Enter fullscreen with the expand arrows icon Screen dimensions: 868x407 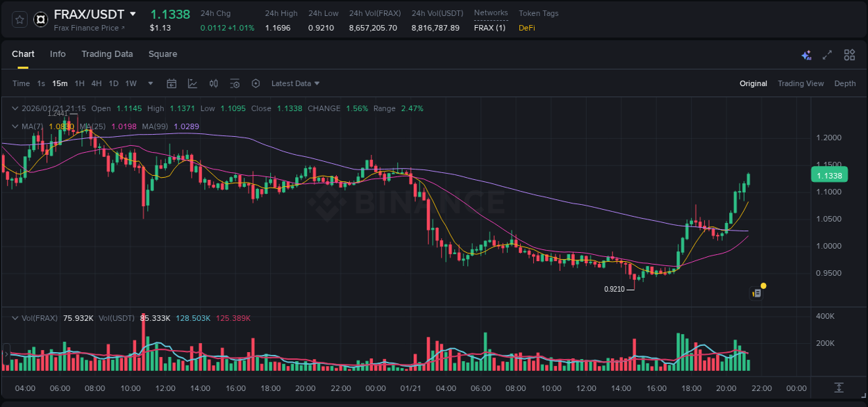click(828, 53)
